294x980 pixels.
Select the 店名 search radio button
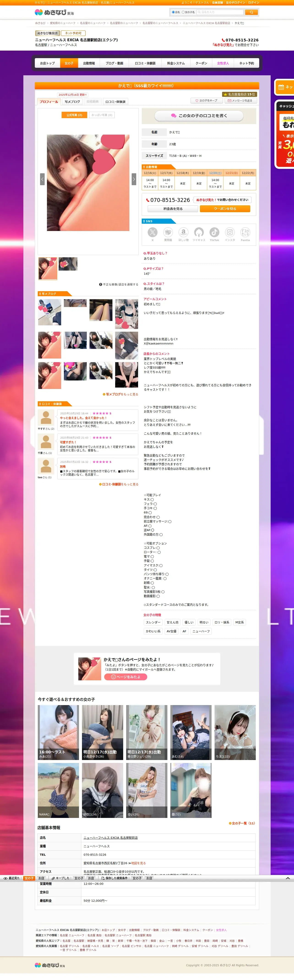(173, 12)
